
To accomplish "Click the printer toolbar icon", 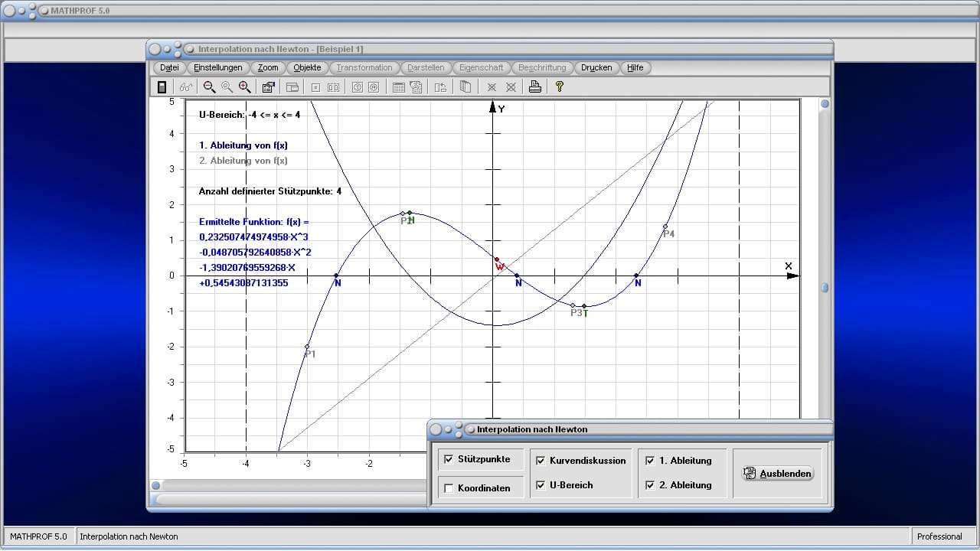I will tap(535, 87).
